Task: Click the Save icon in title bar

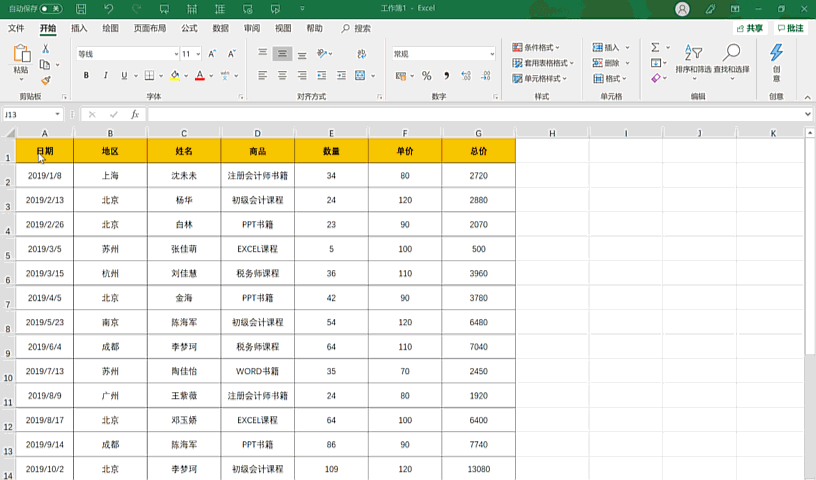Action: 81,9
